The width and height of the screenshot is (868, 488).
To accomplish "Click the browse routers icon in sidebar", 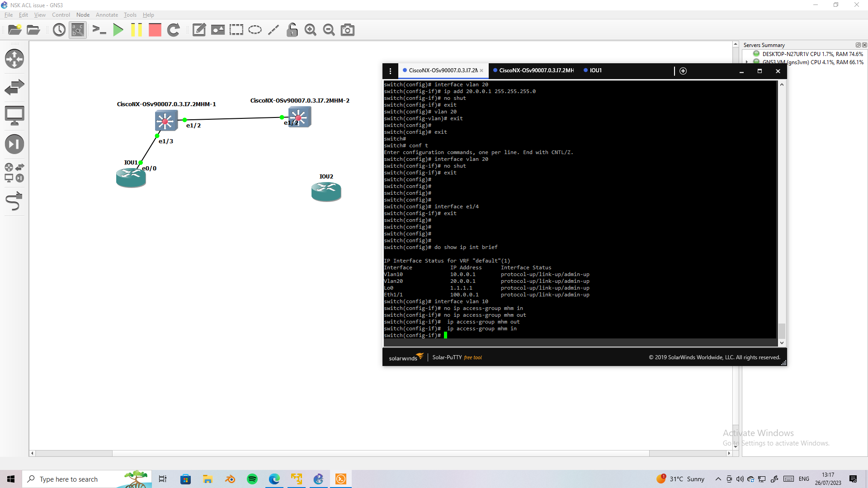I will tap(15, 59).
